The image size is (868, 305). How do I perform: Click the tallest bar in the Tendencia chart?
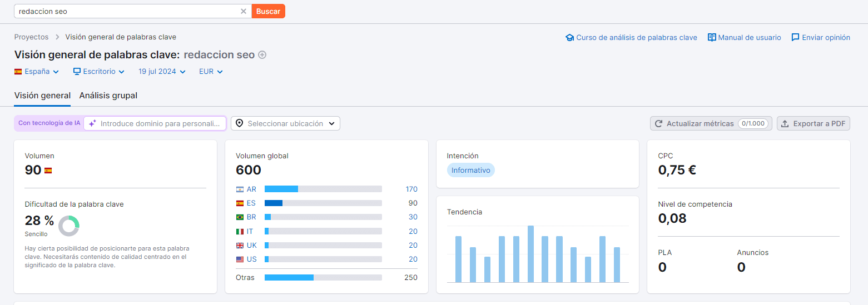click(x=530, y=254)
